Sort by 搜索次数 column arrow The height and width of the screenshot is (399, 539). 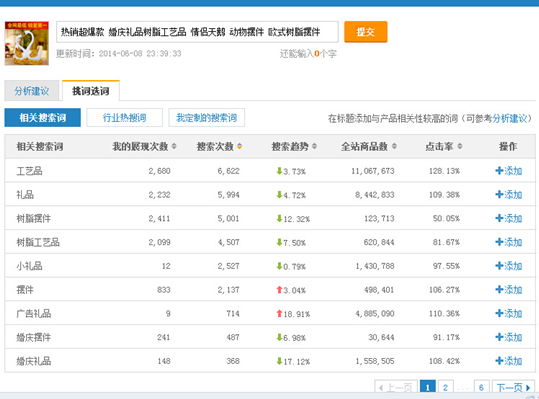click(x=240, y=146)
